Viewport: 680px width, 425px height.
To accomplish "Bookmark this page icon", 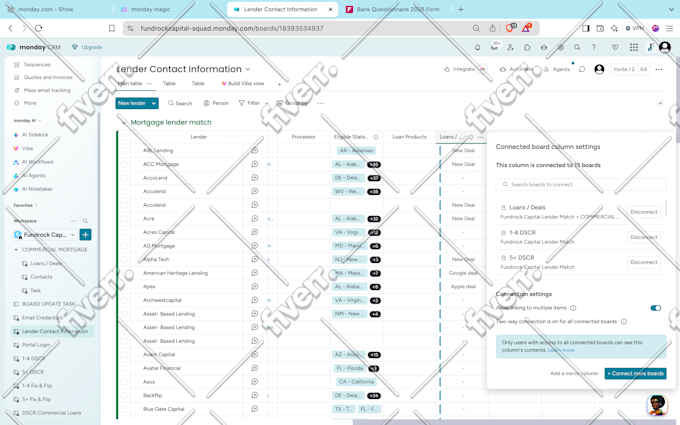I will (x=112, y=28).
